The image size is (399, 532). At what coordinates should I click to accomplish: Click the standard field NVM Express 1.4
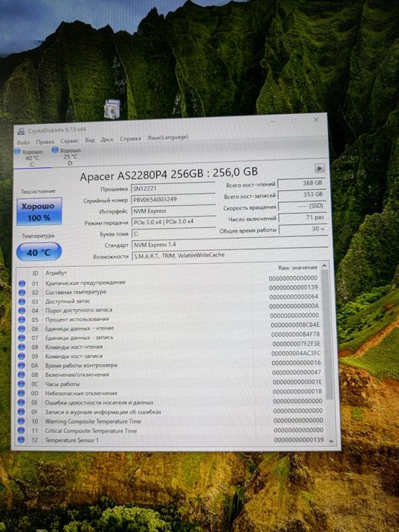coord(230,244)
